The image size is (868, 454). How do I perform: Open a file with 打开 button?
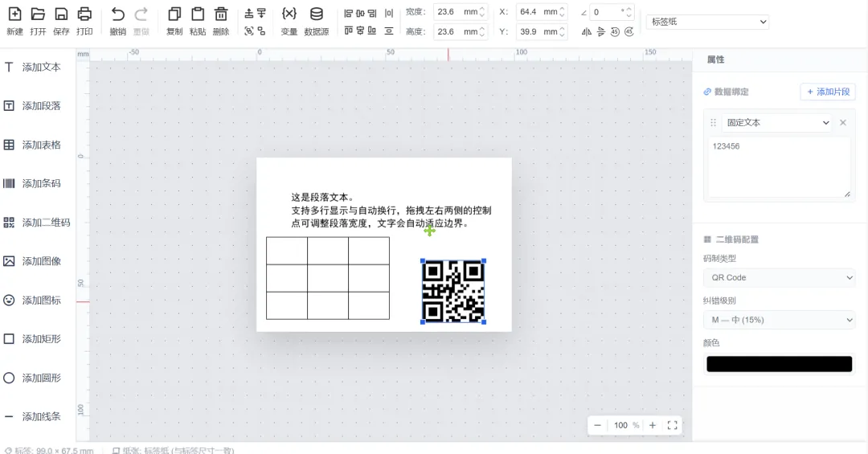click(38, 21)
